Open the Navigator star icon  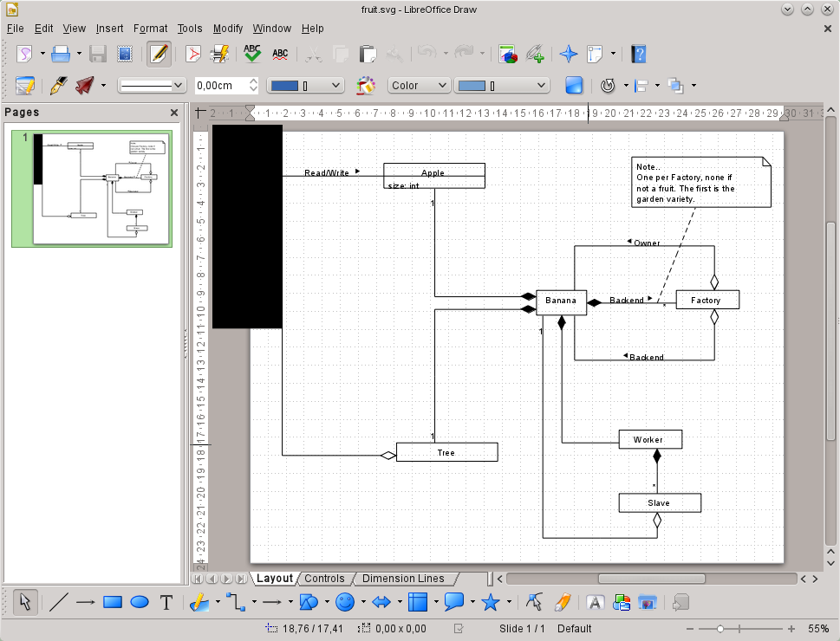(569, 55)
